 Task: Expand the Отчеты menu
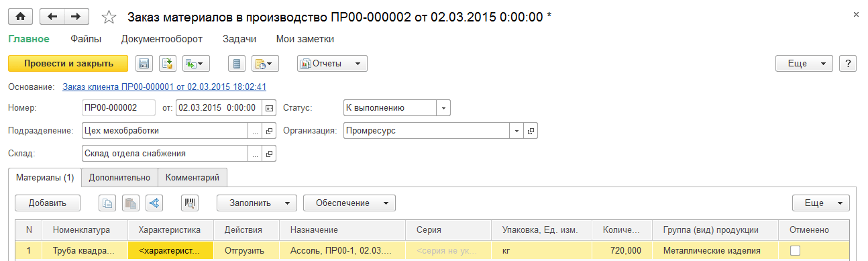333,64
